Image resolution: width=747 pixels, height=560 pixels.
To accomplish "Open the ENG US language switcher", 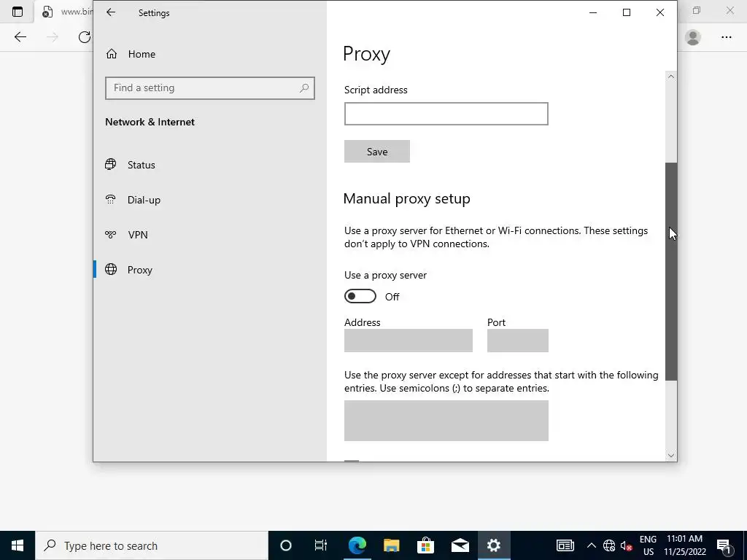I will (648, 545).
